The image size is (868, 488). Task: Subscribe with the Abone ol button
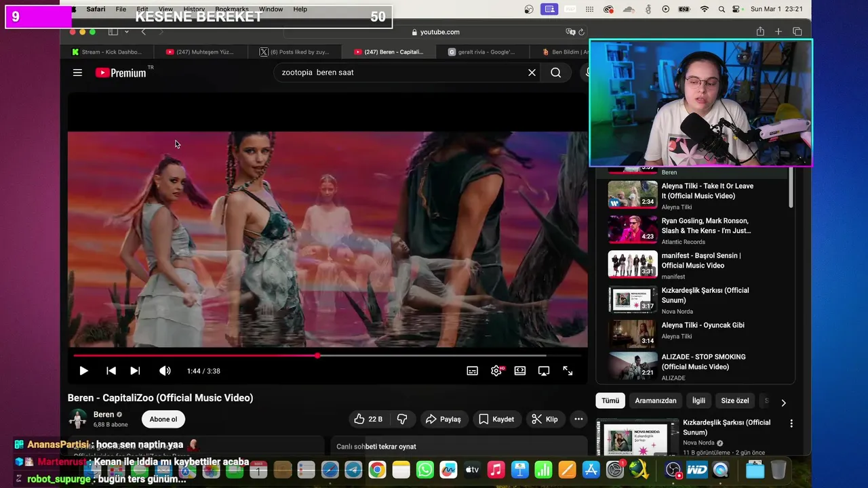click(x=163, y=419)
